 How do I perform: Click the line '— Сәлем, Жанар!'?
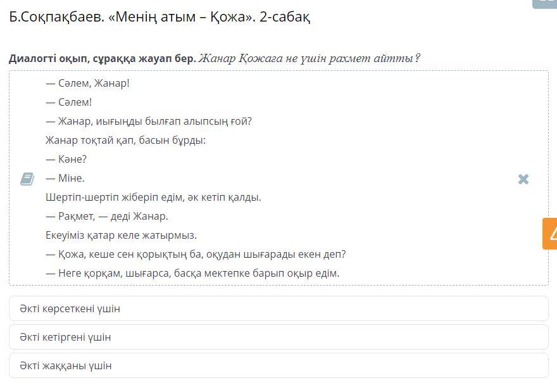coord(88,83)
